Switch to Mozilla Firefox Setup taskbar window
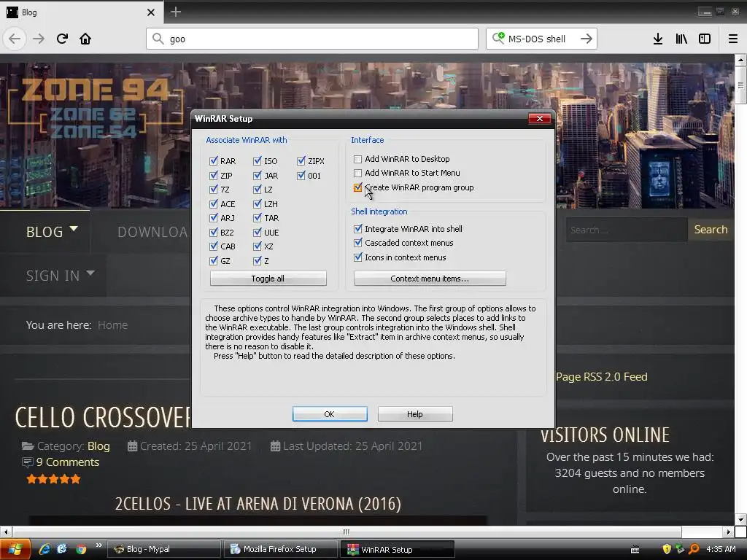This screenshot has width=747, height=560. tap(281, 549)
